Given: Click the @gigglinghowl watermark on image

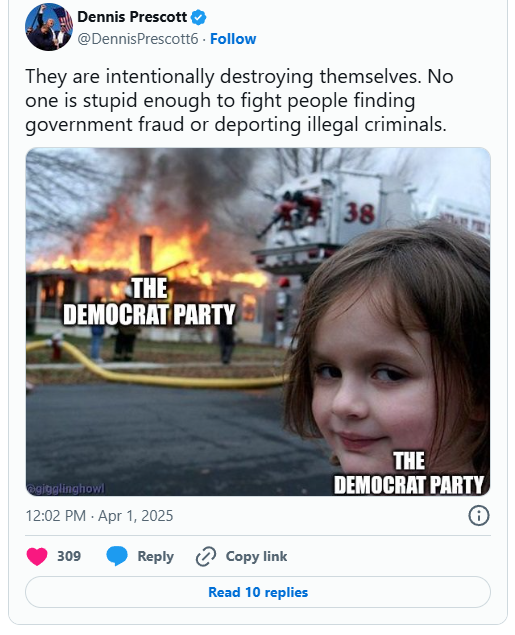Looking at the screenshot, I should point(66,489).
